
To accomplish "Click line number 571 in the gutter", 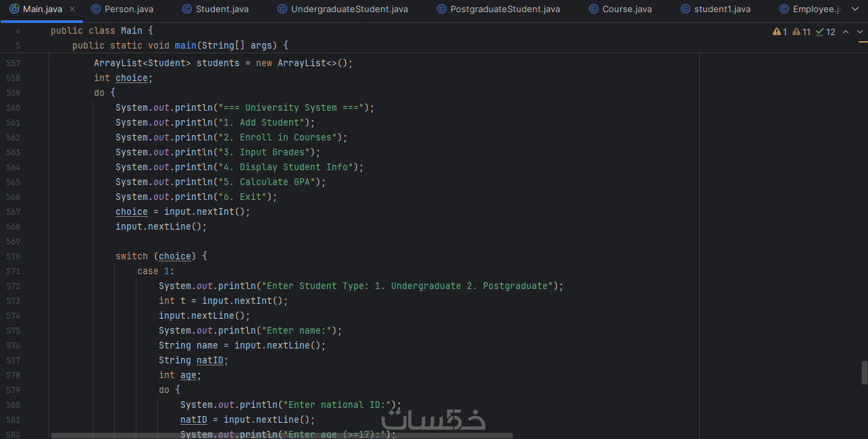I will pos(13,271).
